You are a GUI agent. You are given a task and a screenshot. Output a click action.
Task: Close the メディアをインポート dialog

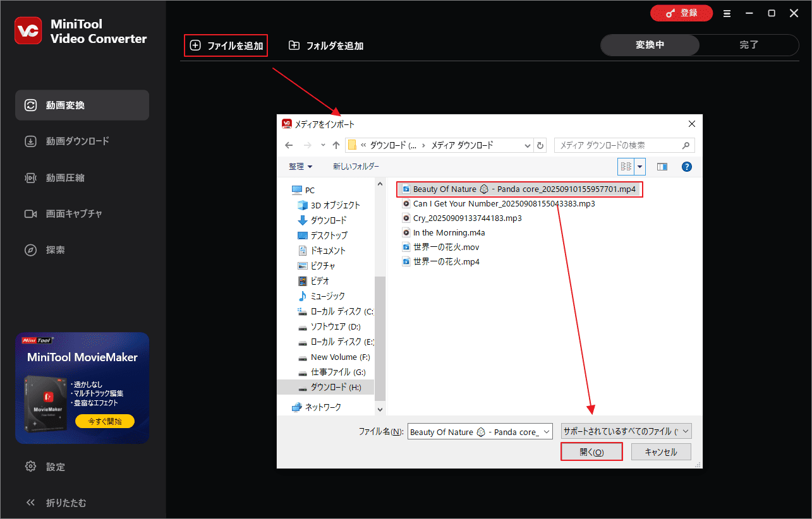pyautogui.click(x=692, y=124)
